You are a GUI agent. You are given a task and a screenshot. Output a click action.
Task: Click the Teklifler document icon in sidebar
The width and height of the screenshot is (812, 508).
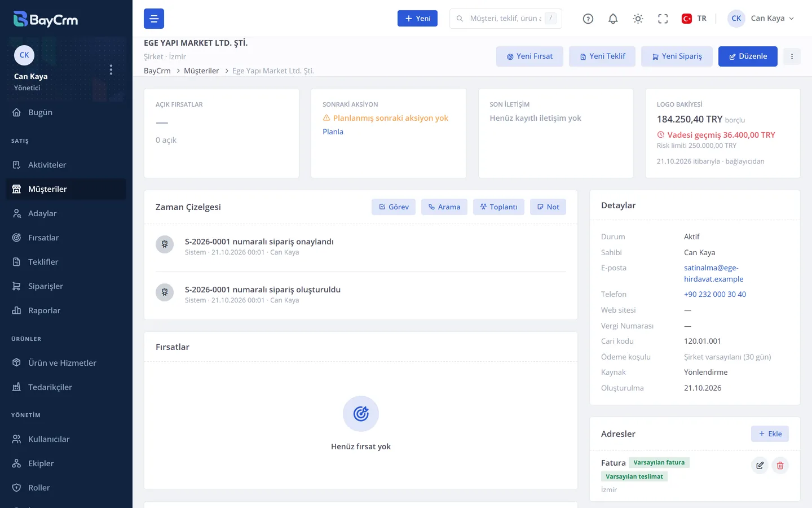click(x=17, y=262)
